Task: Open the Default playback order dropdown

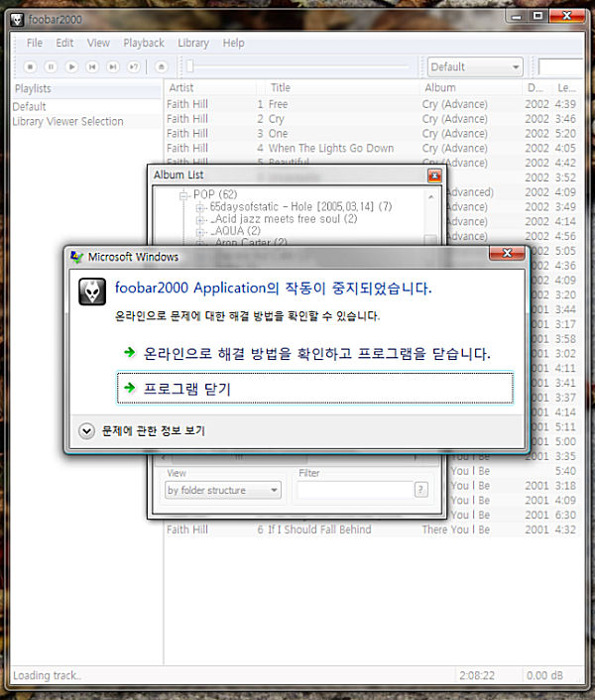Action: (475, 67)
